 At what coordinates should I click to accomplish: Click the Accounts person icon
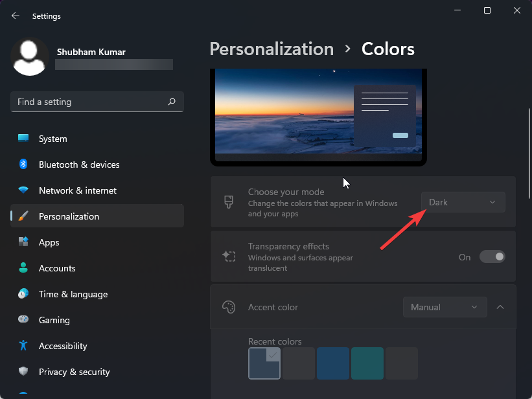coord(23,268)
